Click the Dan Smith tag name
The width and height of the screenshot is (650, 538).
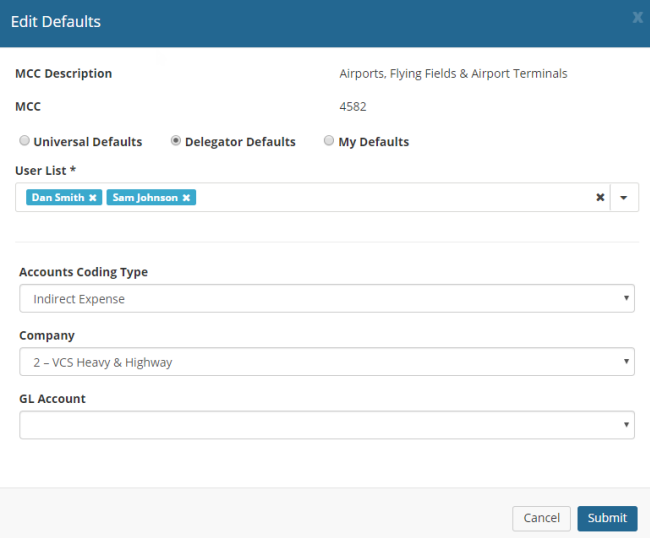click(x=58, y=198)
